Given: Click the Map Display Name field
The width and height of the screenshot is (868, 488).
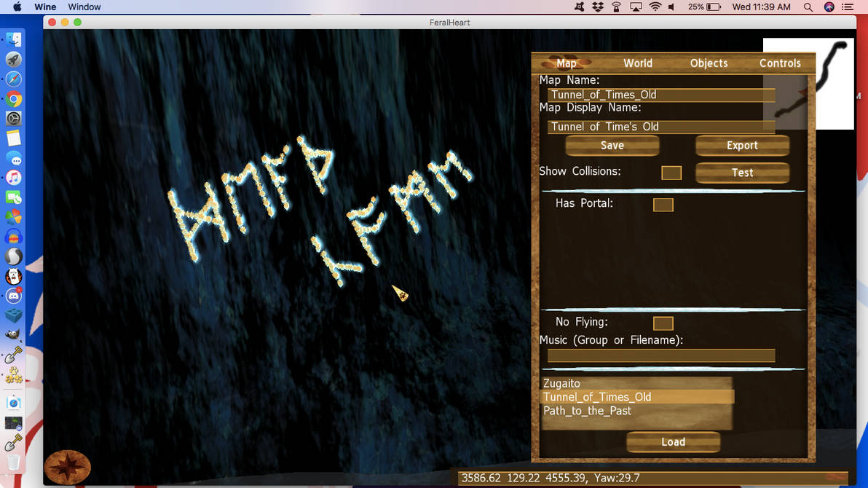Looking at the screenshot, I should click(x=661, y=127).
